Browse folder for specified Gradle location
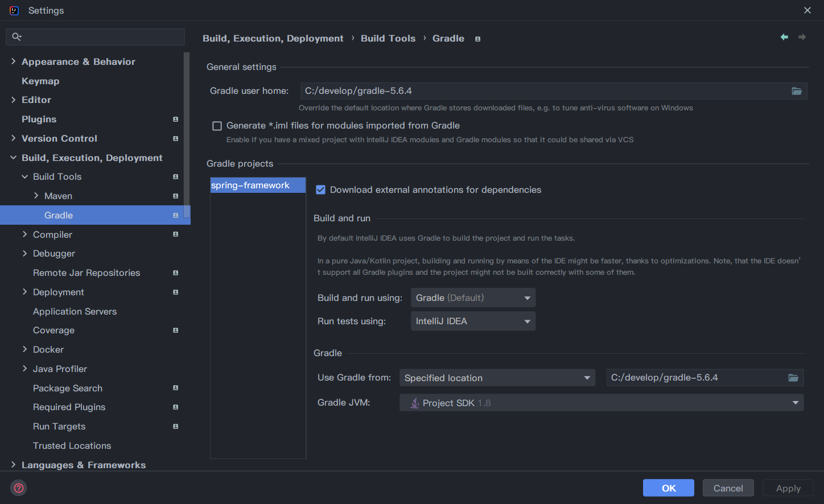 (x=793, y=378)
